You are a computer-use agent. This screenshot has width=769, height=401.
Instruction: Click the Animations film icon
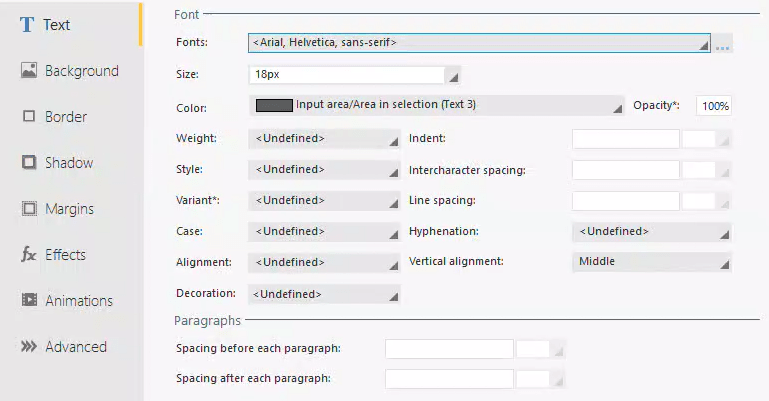29,301
